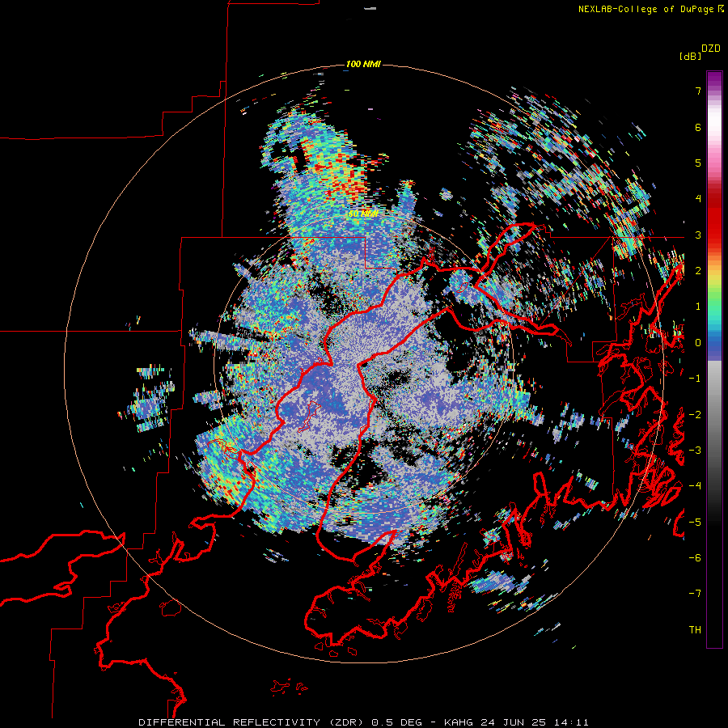Select the 100 NMI range ring label

(x=363, y=64)
